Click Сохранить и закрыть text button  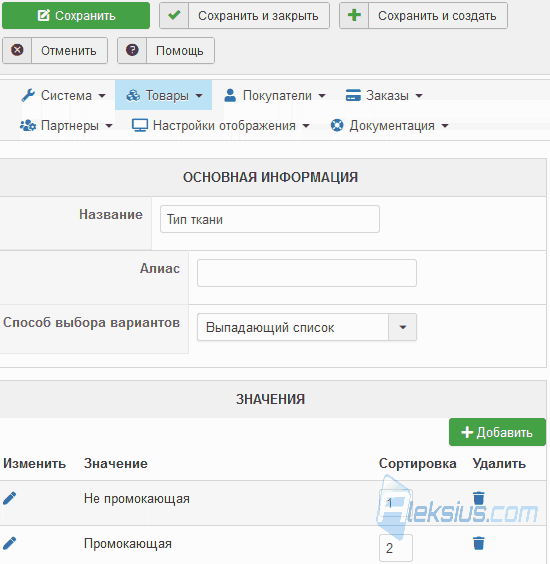click(258, 15)
